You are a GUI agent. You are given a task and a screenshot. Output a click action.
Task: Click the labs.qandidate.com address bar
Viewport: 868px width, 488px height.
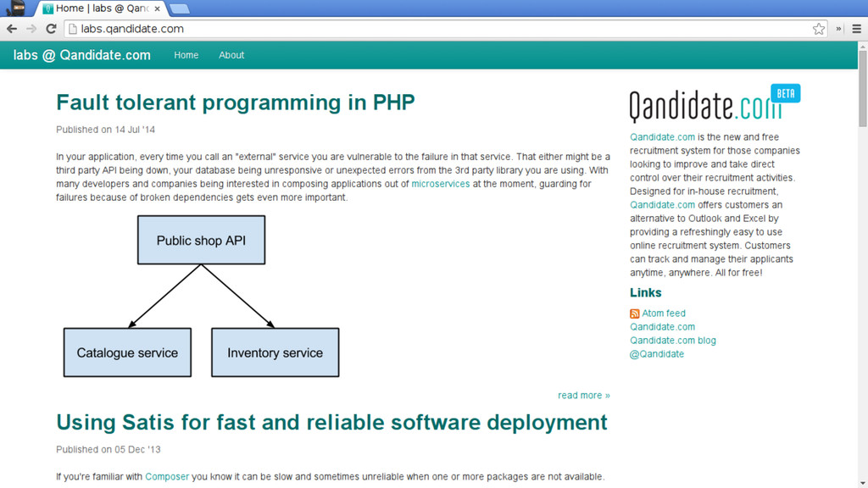446,29
